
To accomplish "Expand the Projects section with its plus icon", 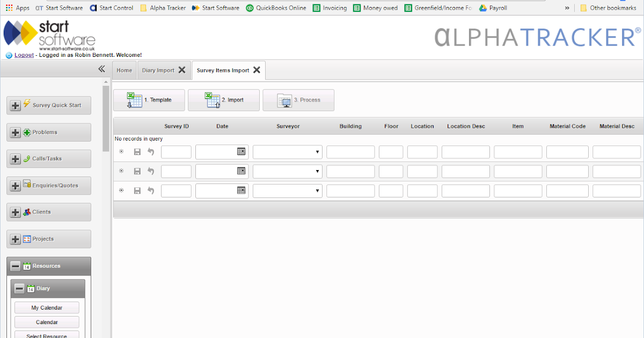I will (15, 238).
